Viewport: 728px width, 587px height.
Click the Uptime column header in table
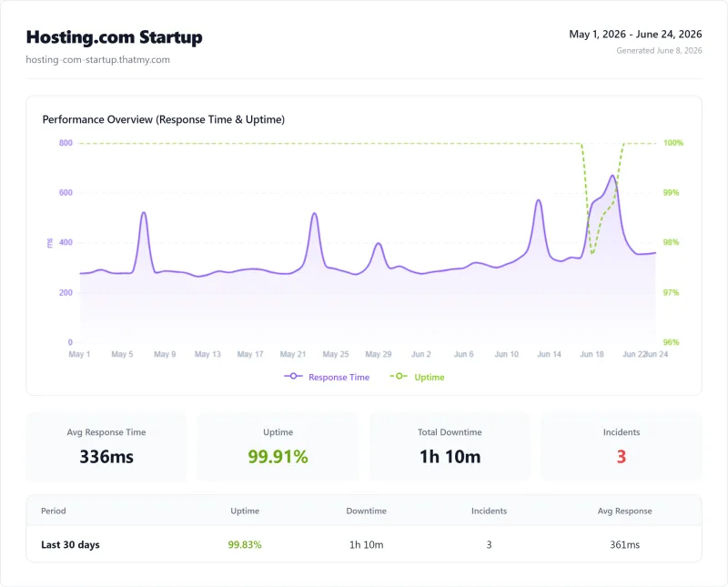tap(245, 511)
